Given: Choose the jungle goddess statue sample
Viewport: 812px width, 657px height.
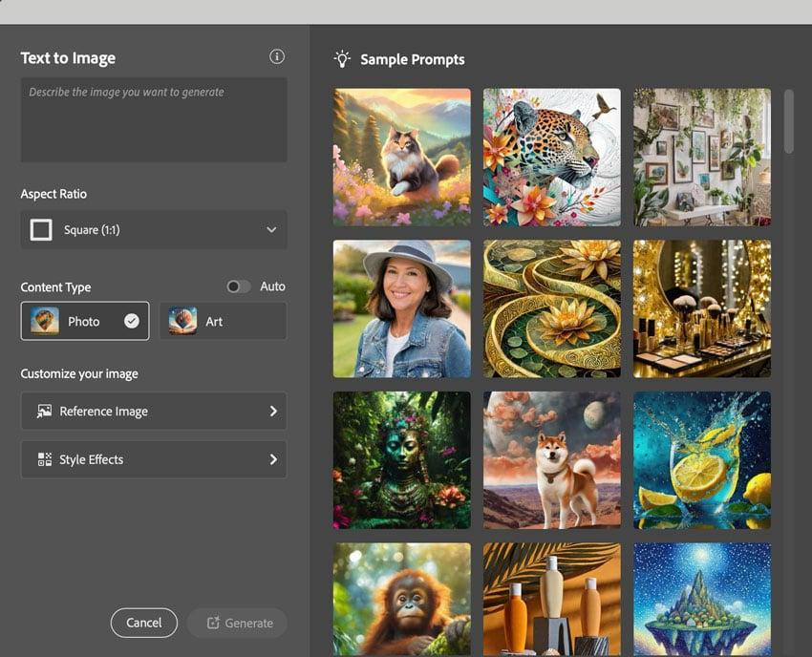Looking at the screenshot, I should (x=402, y=460).
